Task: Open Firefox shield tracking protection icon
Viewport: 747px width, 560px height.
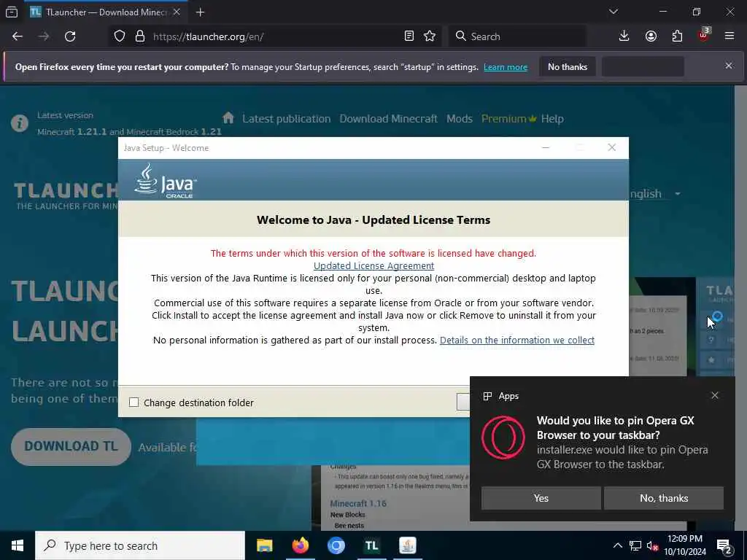Action: click(x=120, y=36)
